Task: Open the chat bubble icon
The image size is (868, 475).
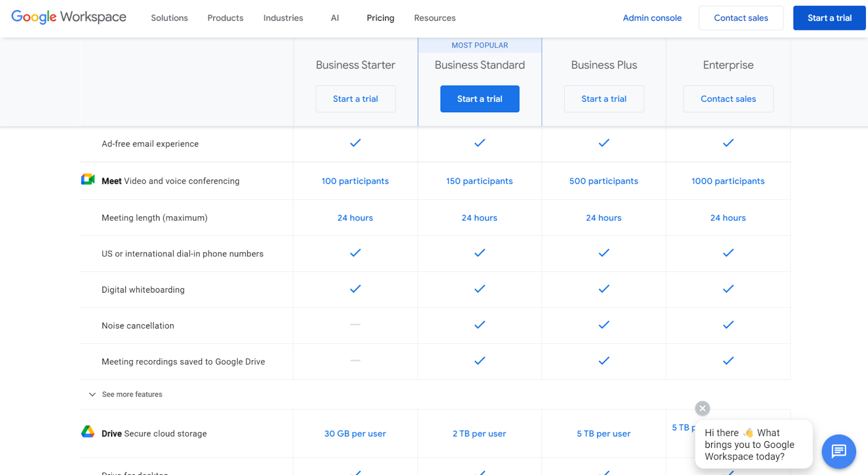Action: pos(839,451)
